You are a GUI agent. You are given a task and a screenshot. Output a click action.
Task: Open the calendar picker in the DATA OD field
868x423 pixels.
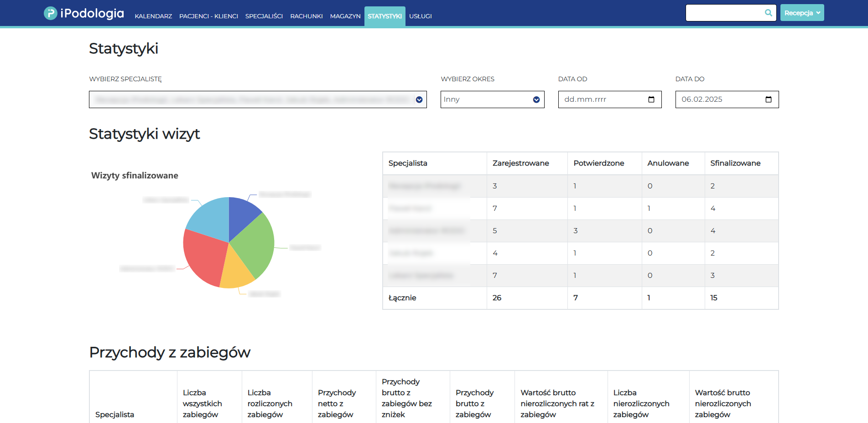pos(651,99)
